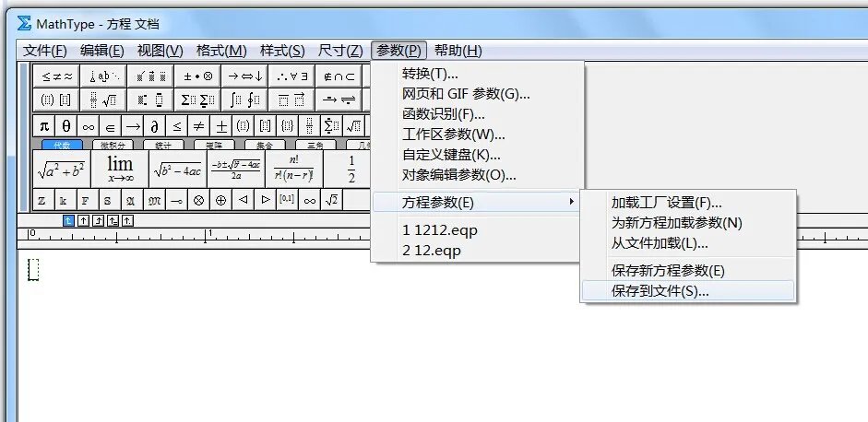Insert the double-struck Z symbol
The height and width of the screenshot is (422, 868).
42,200
